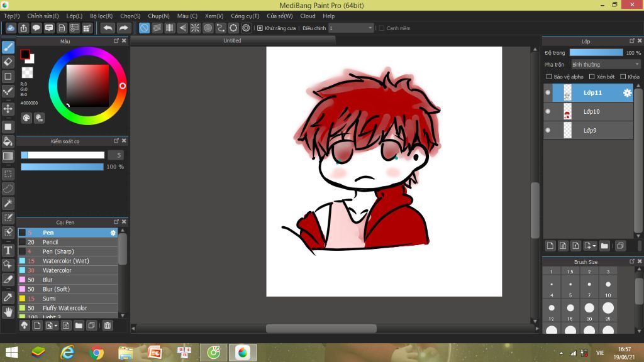This screenshot has width=644, height=362.
Task: Open add-layer dropdown arrow in layer panel
Action: [594, 246]
